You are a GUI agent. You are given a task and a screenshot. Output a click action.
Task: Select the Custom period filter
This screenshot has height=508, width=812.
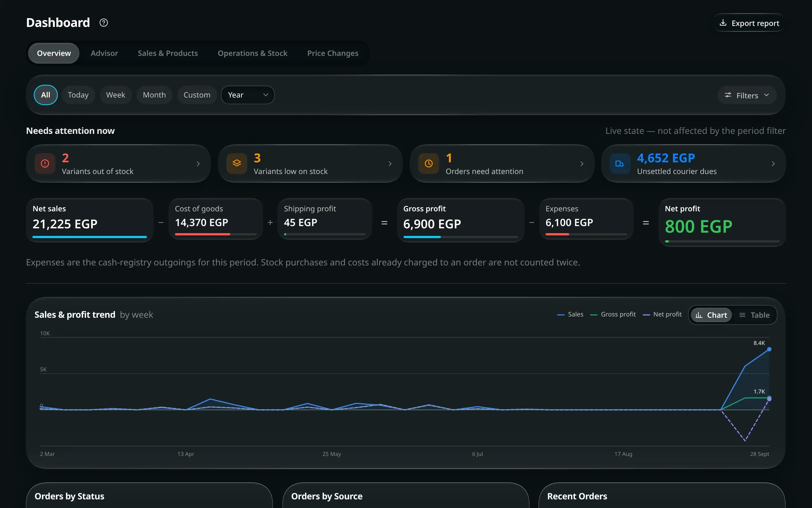(197, 95)
